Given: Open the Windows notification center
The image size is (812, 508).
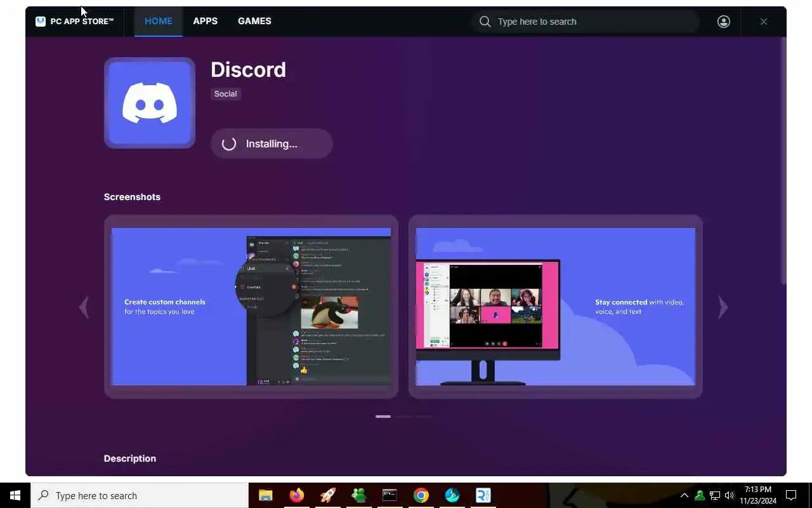Looking at the screenshot, I should click(x=791, y=495).
